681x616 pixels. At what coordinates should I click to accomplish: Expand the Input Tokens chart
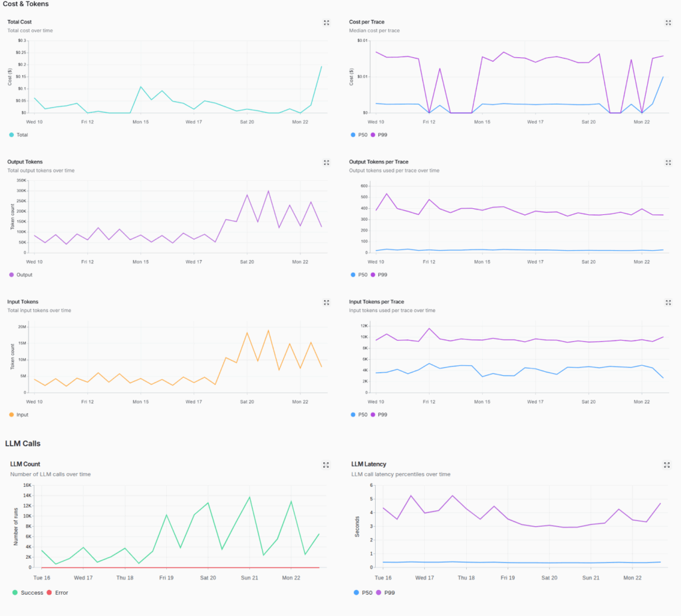pos(327,302)
